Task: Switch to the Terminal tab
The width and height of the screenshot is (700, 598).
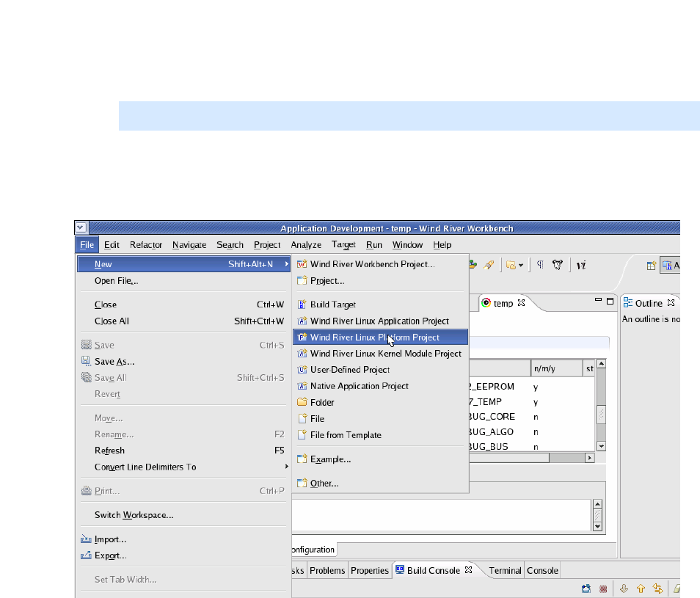Action: click(505, 570)
